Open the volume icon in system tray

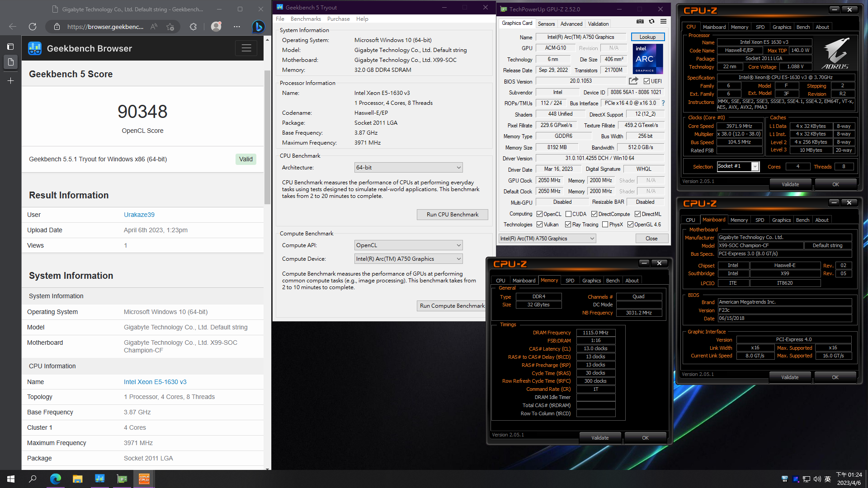pos(817,479)
